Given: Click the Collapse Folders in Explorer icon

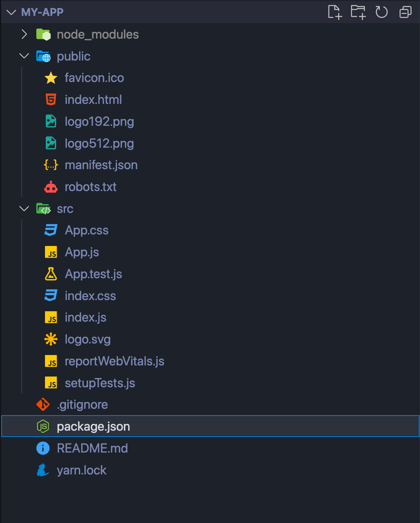Looking at the screenshot, I should [x=405, y=12].
